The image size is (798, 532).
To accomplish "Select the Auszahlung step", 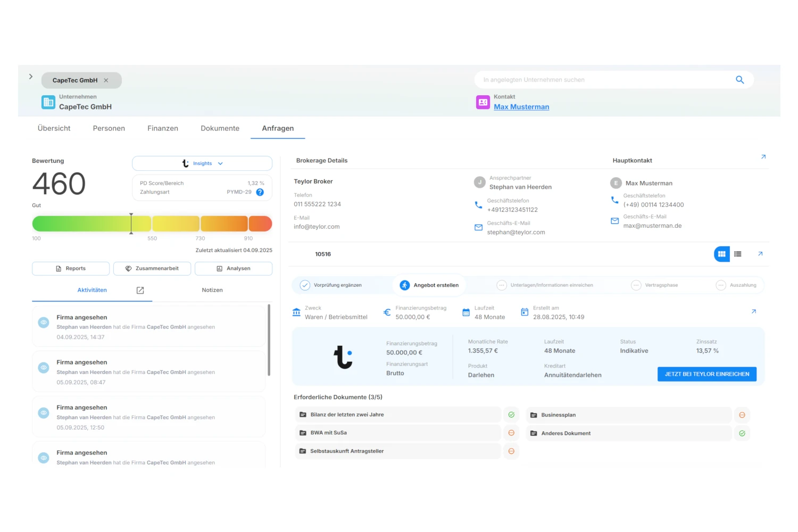I will [736, 285].
